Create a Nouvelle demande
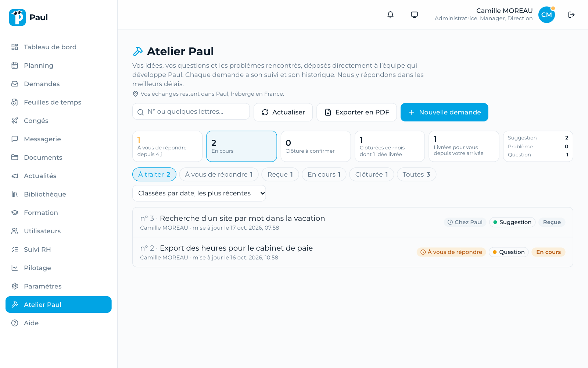The height and width of the screenshot is (368, 588). click(444, 112)
